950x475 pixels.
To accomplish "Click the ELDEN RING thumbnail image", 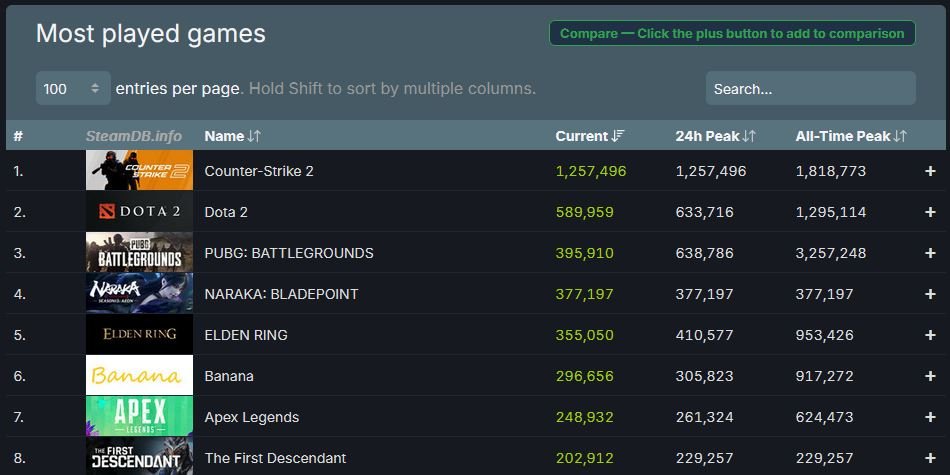I will [x=139, y=334].
